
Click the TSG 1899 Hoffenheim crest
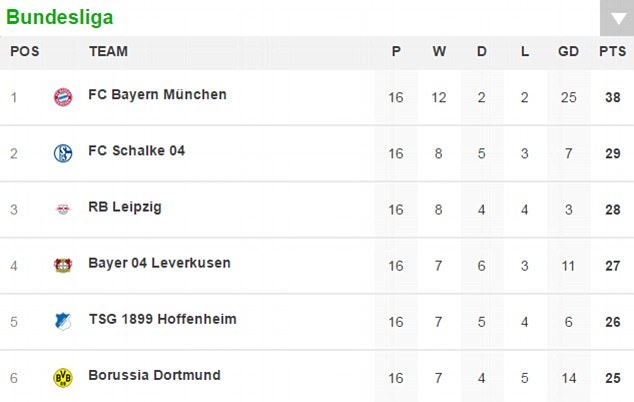coord(63,322)
